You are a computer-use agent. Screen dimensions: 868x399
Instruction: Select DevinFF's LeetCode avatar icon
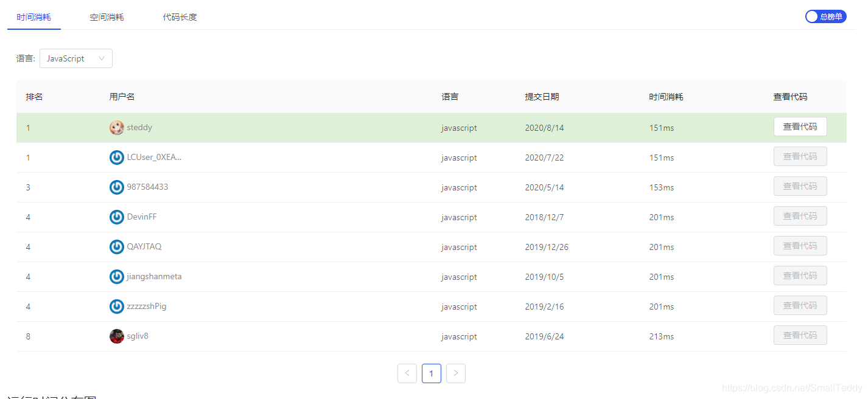pos(116,217)
